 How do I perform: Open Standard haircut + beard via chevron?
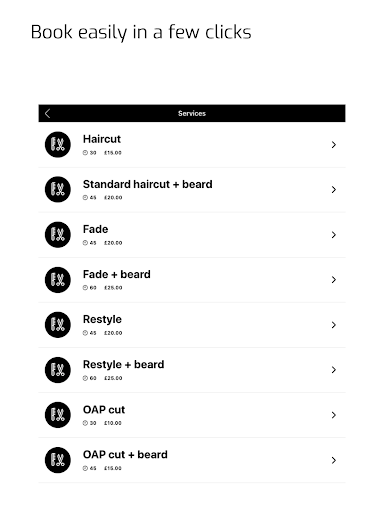coord(333,190)
